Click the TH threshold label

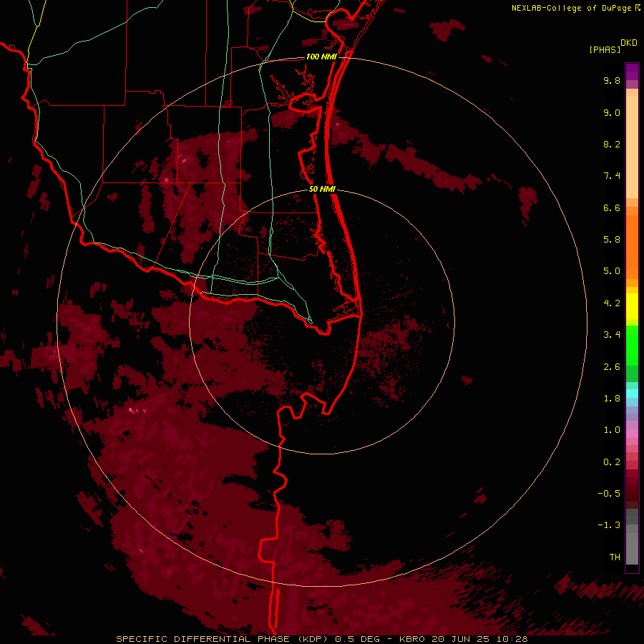615,557
